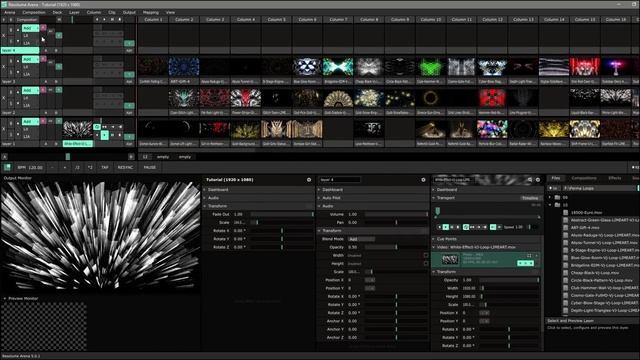Toggle Layer 1 pink bypass button
640x360 pixels.
[43, 121]
